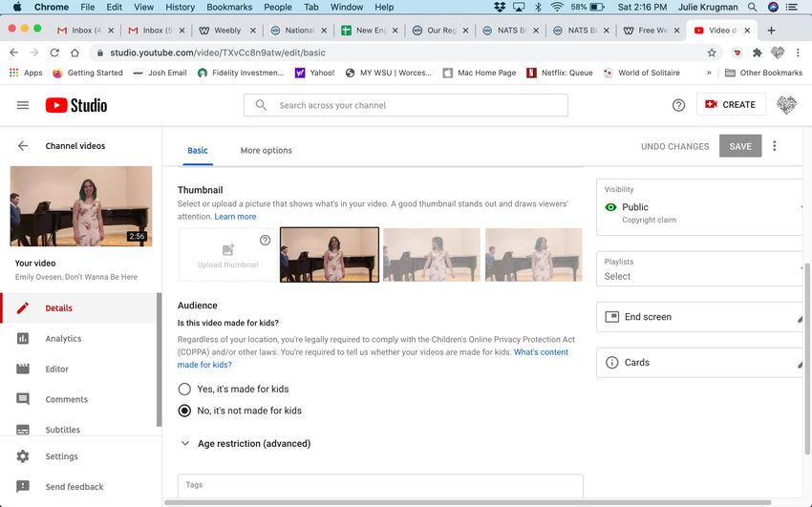Click UNDO CHANGES
Image resolution: width=812 pixels, height=507 pixels.
674,146
